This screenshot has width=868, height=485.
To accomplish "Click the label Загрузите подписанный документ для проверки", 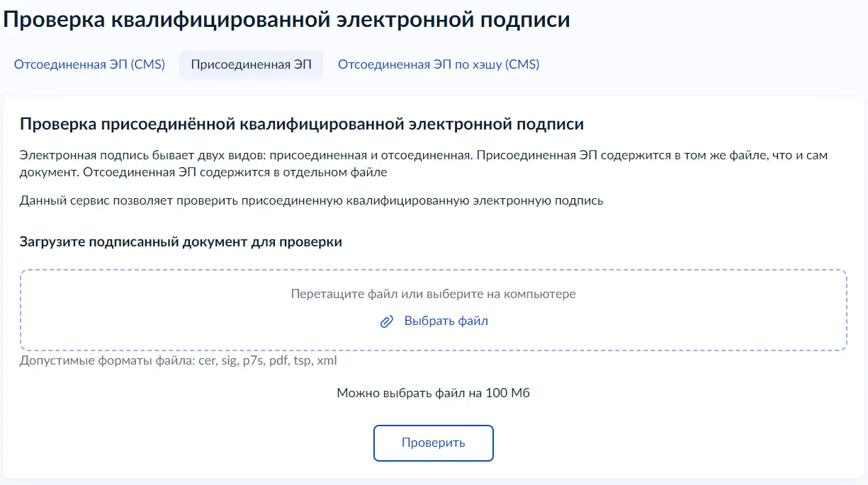I will tap(181, 242).
